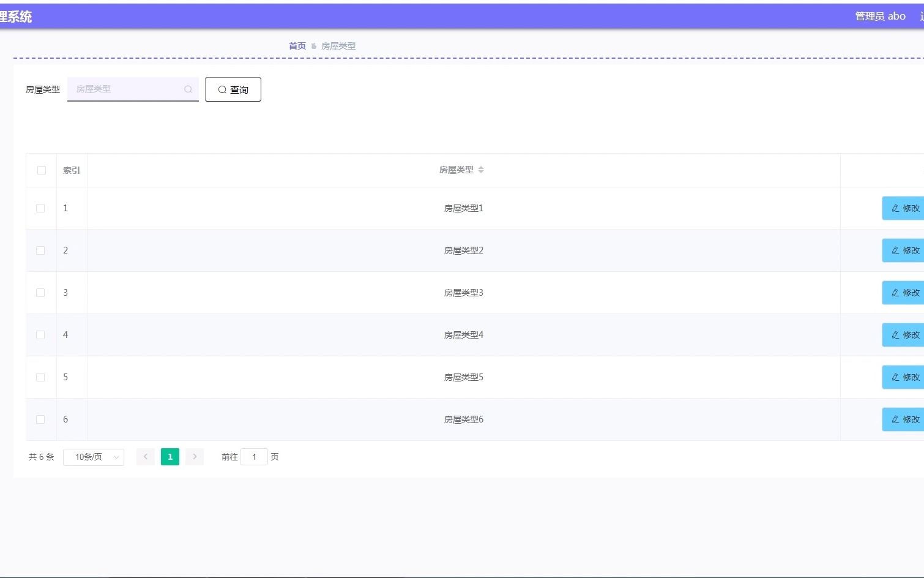
Task: Open the 首页 breadcrumb link
Action: (x=297, y=46)
